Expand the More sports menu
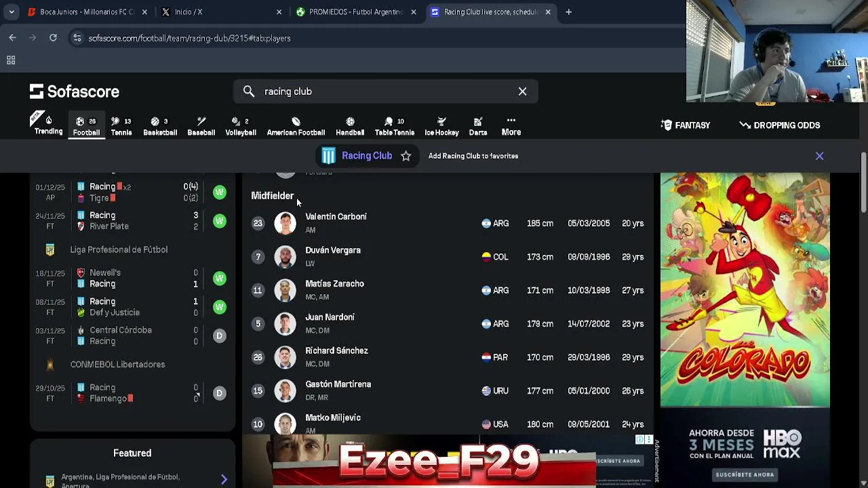The width and height of the screenshot is (868, 488). point(511,126)
